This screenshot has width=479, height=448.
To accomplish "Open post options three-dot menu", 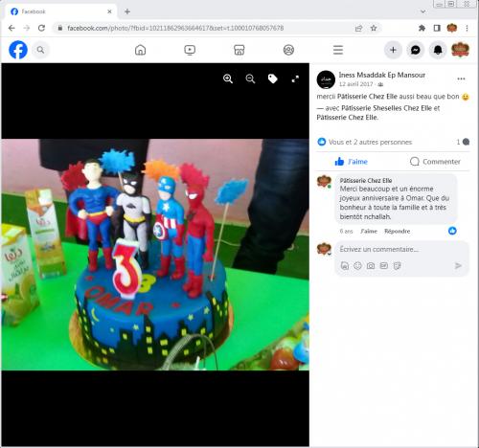I will (x=461, y=78).
